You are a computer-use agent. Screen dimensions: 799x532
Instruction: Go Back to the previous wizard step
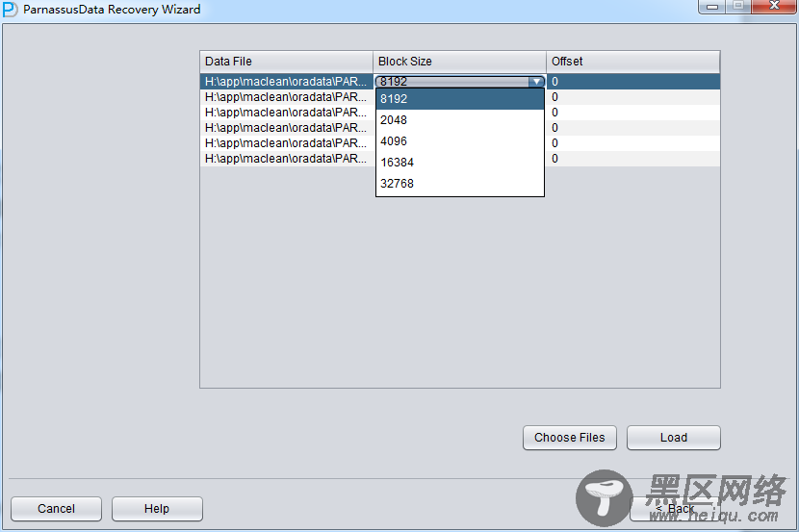point(675,509)
